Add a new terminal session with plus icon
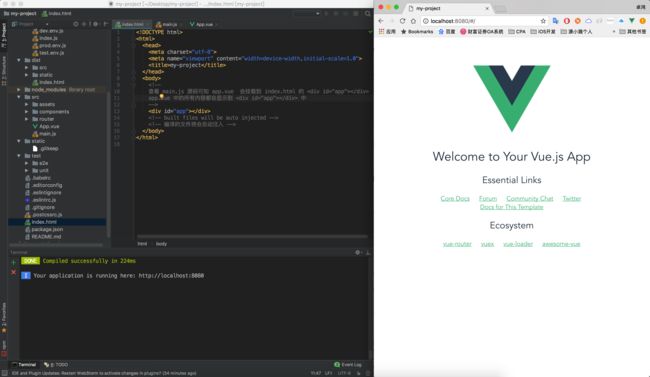 coord(13,262)
